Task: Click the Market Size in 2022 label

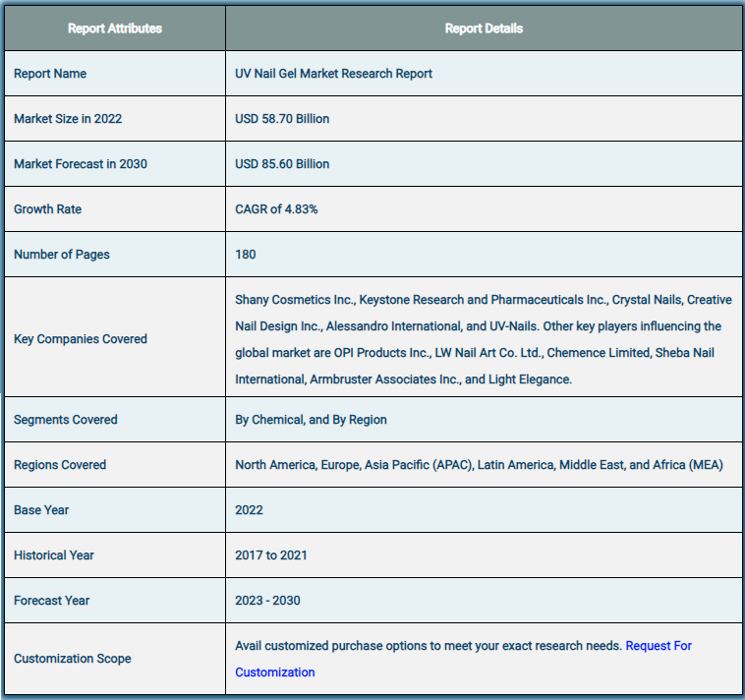Action: click(x=68, y=119)
